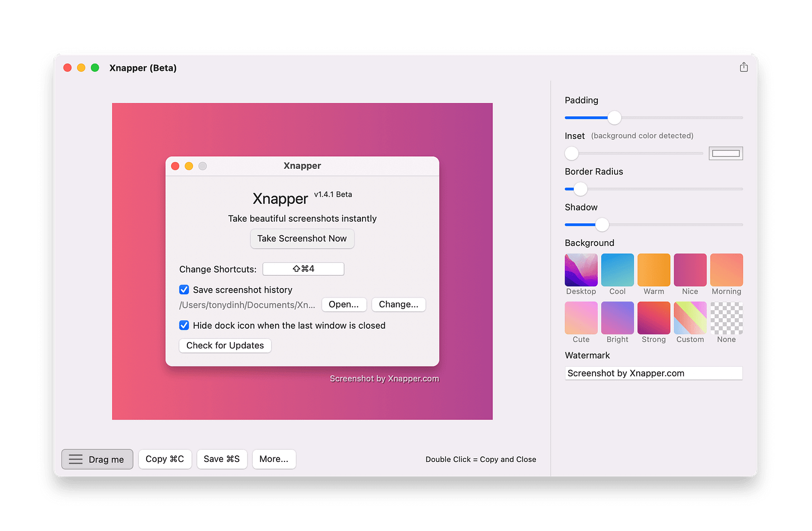This screenshot has height=531, width=812.
Task: Close the Xnapper (Beta) window with the red button
Action: (67, 67)
